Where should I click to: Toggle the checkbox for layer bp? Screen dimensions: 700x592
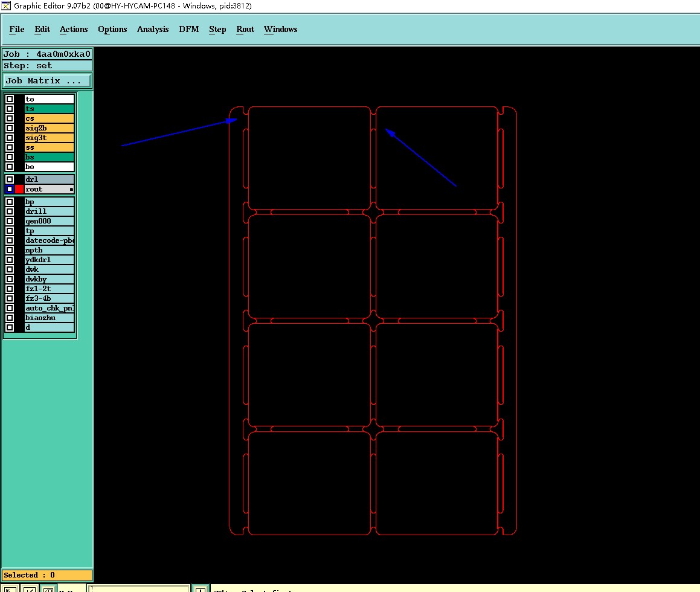[10, 202]
